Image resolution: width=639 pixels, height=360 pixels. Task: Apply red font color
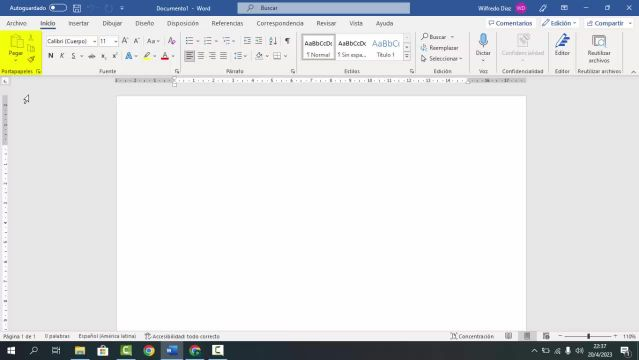tap(165, 56)
